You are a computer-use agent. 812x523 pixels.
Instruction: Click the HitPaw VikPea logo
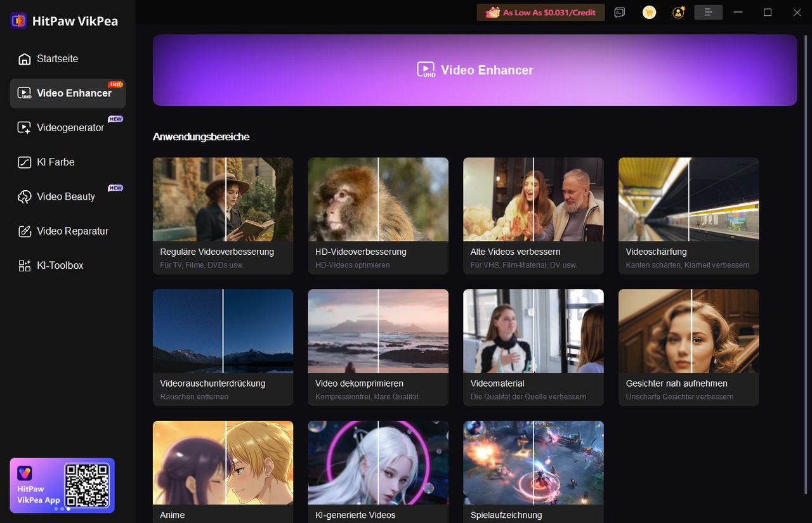pyautogui.click(x=64, y=21)
